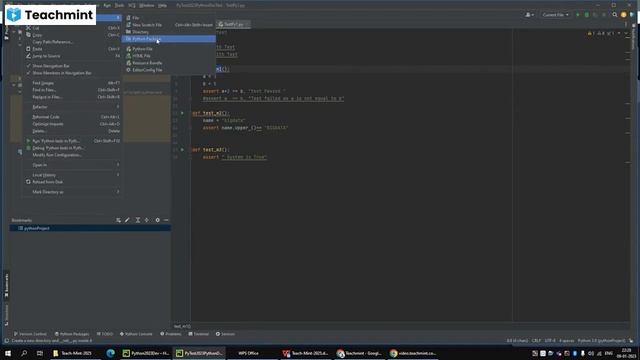640x360 pixels.
Task: Choose Copy Path/Reference in context menu
Action: 72,42
